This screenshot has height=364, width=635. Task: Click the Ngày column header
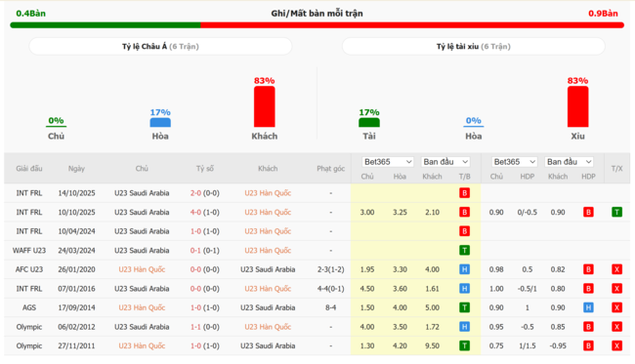click(76, 169)
